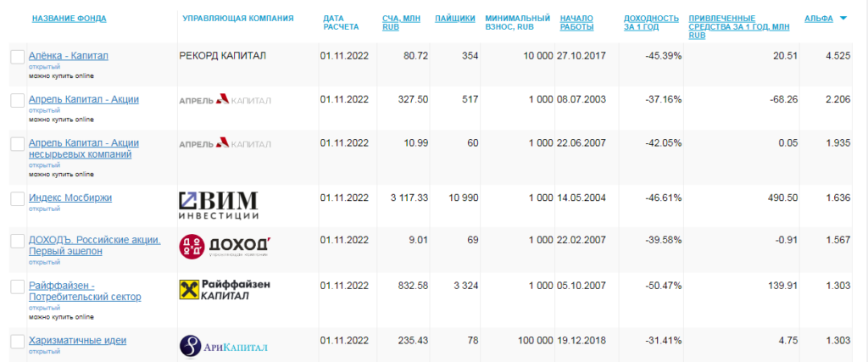This screenshot has height=362, width=868.
Task: Click the net asset value 3 117.33
Action: (x=409, y=197)
